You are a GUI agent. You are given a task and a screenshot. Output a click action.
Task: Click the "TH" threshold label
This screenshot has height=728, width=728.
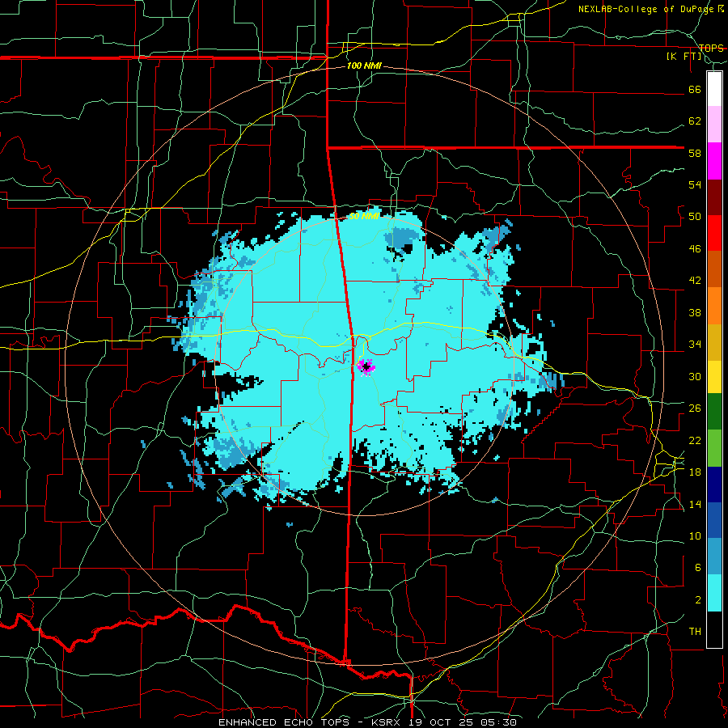pyautogui.click(x=695, y=632)
